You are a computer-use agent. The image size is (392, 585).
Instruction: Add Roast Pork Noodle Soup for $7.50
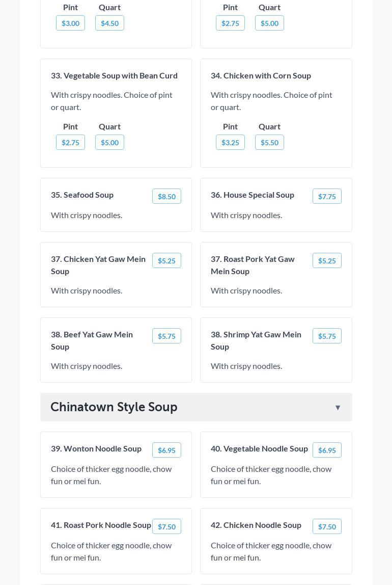tap(166, 527)
